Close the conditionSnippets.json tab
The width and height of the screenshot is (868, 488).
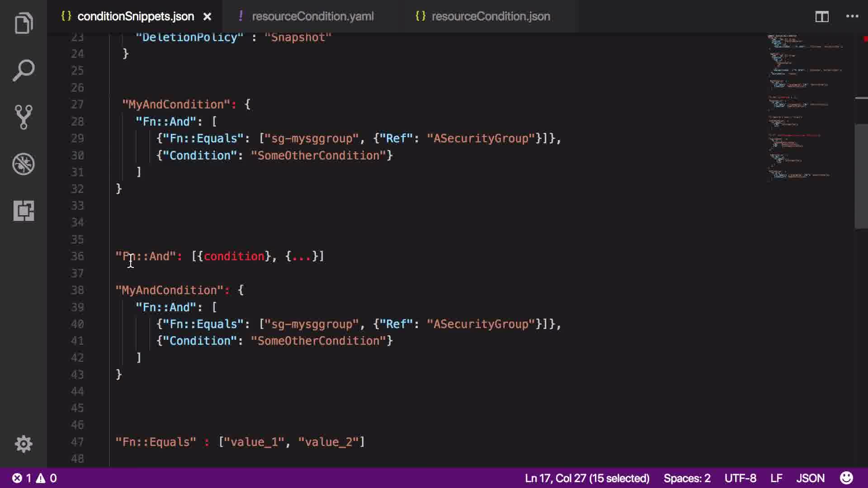tap(207, 17)
